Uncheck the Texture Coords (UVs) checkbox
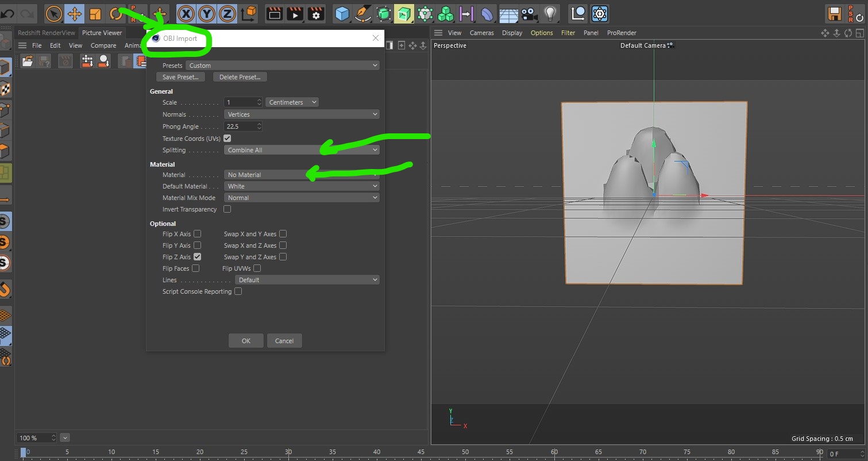This screenshot has height=461, width=868. [x=227, y=139]
